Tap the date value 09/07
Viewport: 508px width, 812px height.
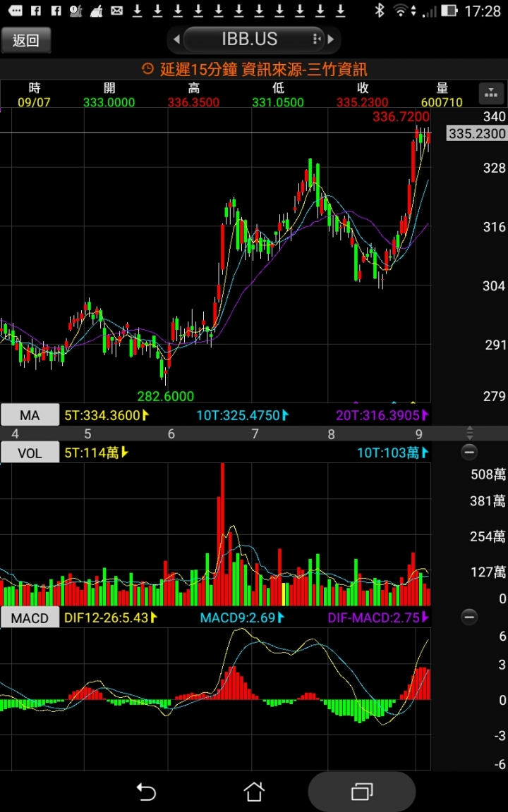click(x=34, y=102)
